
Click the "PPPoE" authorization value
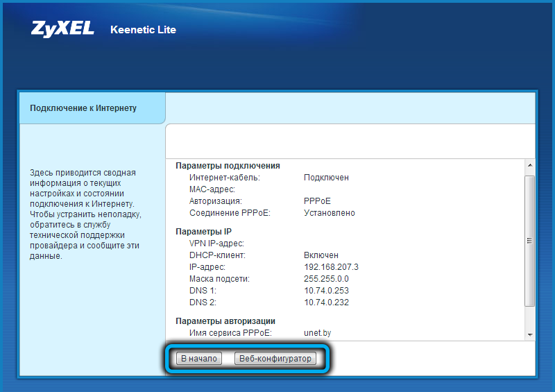pos(317,201)
